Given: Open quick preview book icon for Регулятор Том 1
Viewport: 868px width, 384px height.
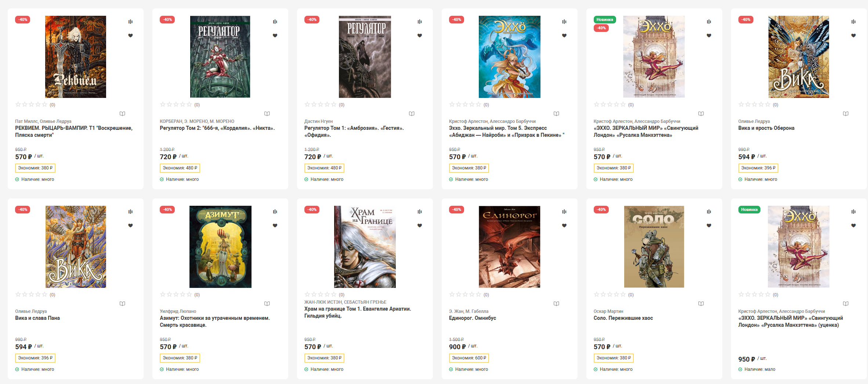Looking at the screenshot, I should [412, 114].
